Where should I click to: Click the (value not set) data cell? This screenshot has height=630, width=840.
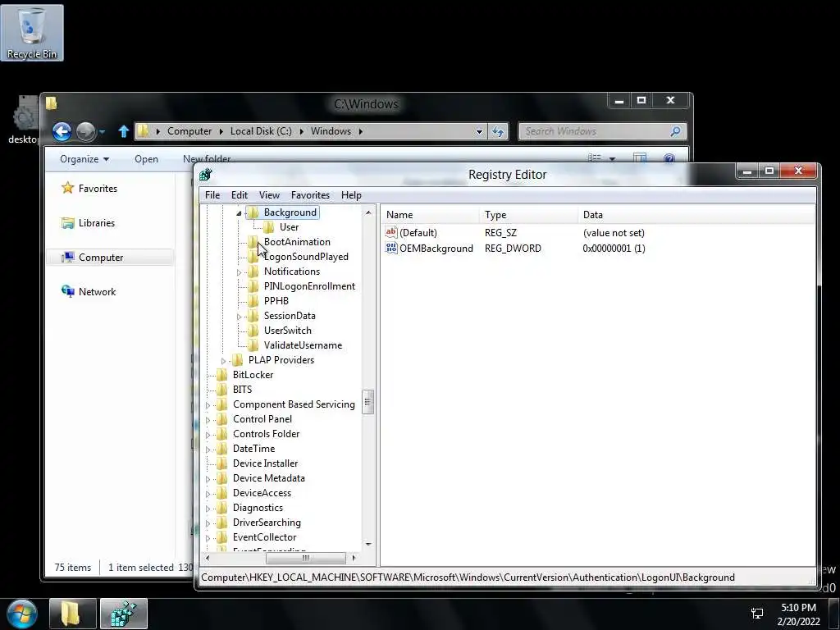click(614, 233)
